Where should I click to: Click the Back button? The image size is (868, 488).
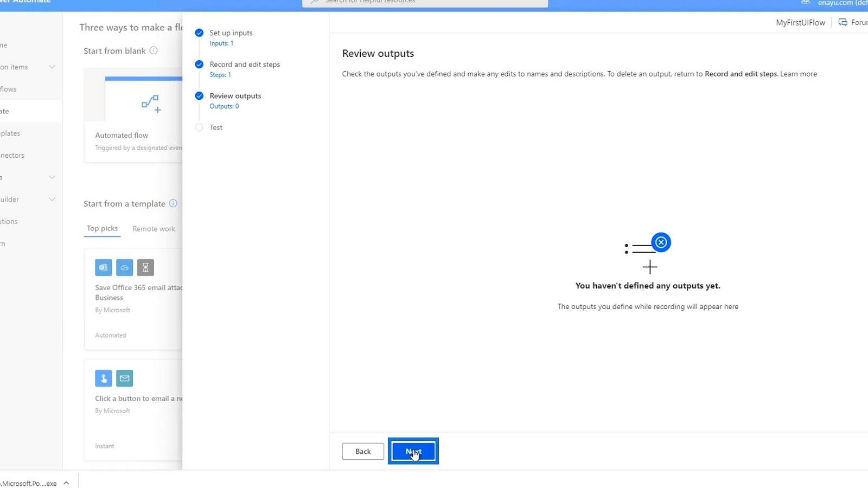363,451
